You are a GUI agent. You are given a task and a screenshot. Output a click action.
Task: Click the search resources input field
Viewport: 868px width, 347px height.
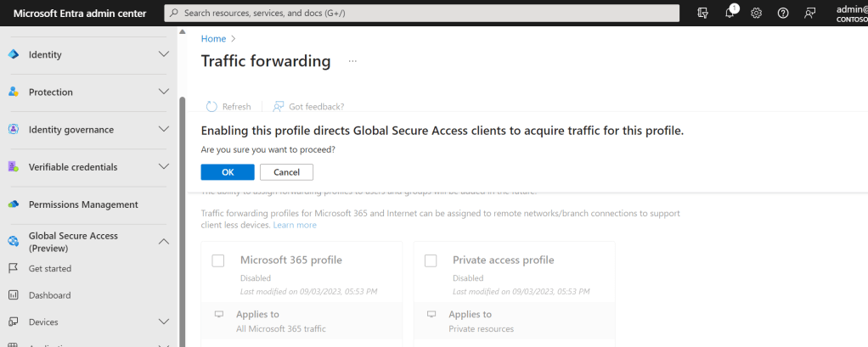tap(420, 13)
